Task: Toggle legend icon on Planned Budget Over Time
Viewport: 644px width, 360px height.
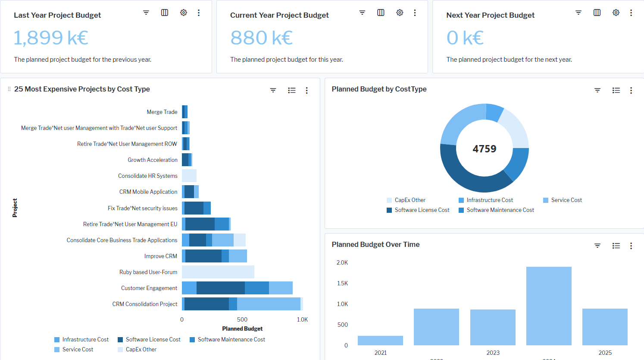Action: point(616,246)
